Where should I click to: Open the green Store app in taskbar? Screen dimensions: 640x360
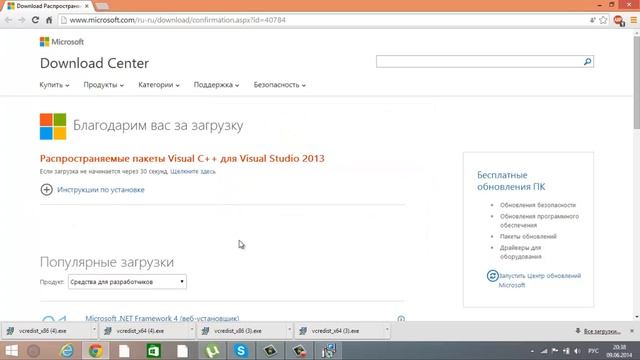click(x=153, y=351)
